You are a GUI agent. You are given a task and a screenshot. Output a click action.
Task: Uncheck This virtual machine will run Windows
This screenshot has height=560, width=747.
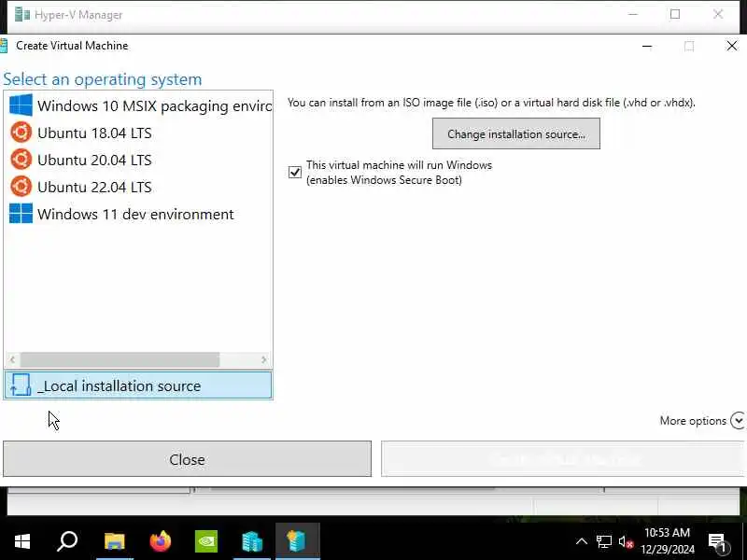(295, 172)
